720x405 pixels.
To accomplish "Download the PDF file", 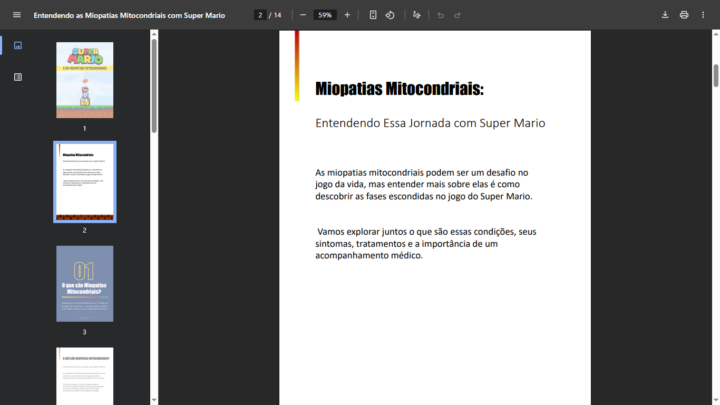I will 665,15.
